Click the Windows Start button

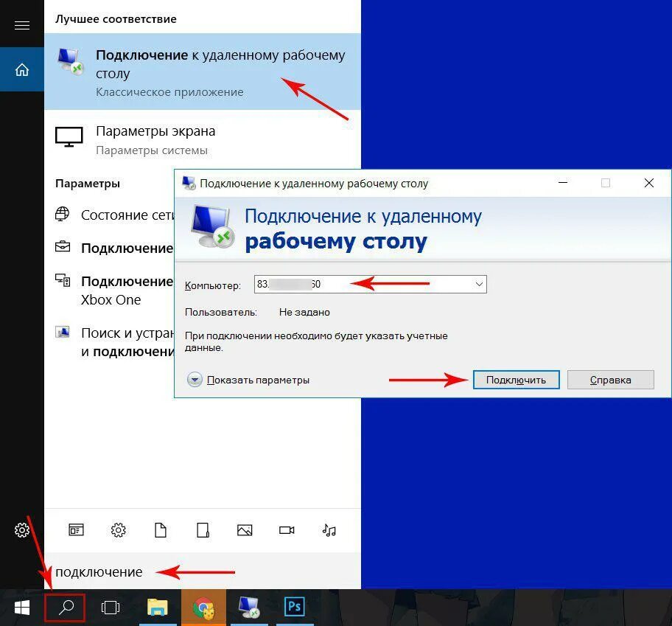click(x=22, y=608)
